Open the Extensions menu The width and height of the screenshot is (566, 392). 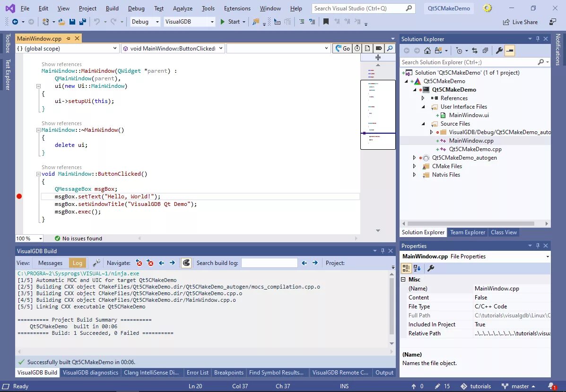click(x=237, y=9)
